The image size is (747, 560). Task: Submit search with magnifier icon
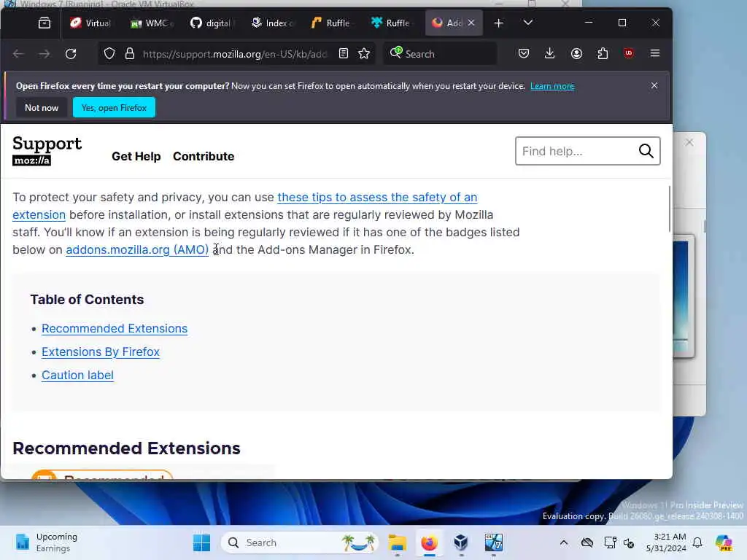(x=646, y=151)
